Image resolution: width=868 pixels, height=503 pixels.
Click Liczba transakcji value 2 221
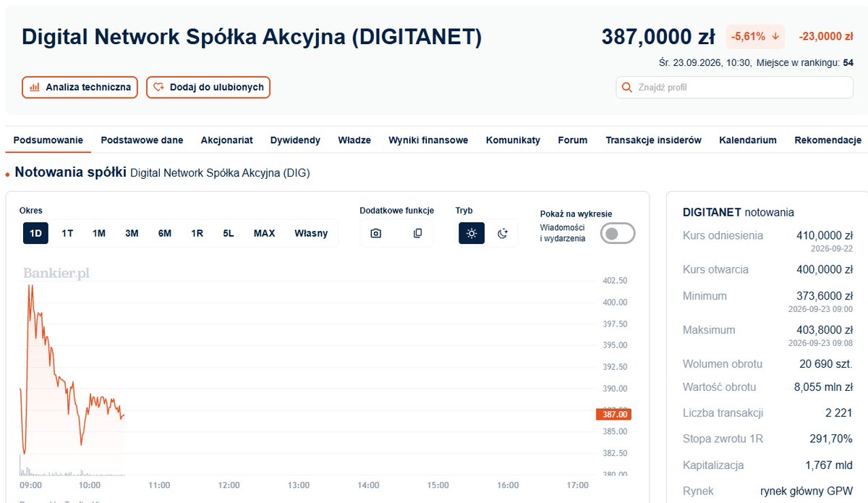(839, 413)
